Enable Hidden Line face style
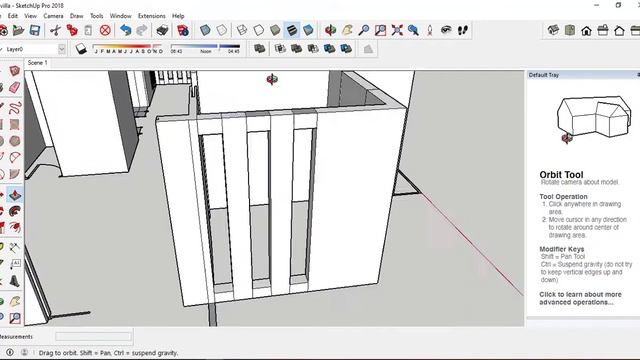Screen dimensions: 640x360 [258, 30]
